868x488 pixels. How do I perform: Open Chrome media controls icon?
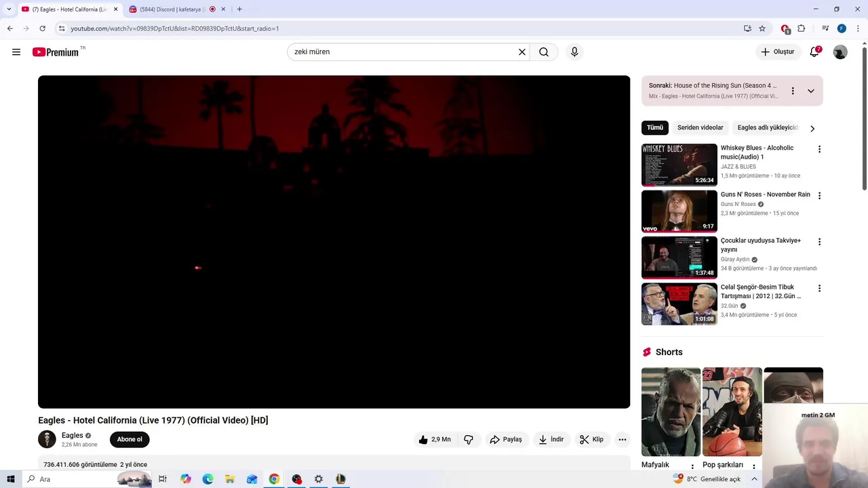point(825,28)
